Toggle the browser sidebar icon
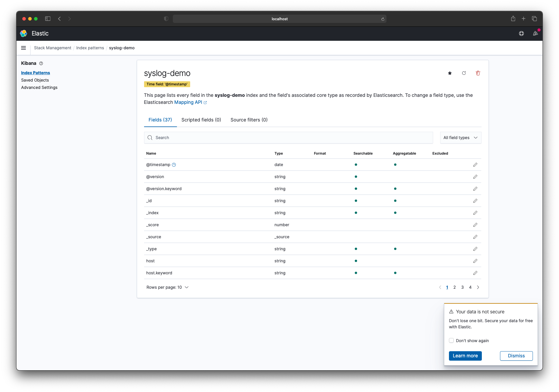The image size is (559, 392). pos(48,19)
